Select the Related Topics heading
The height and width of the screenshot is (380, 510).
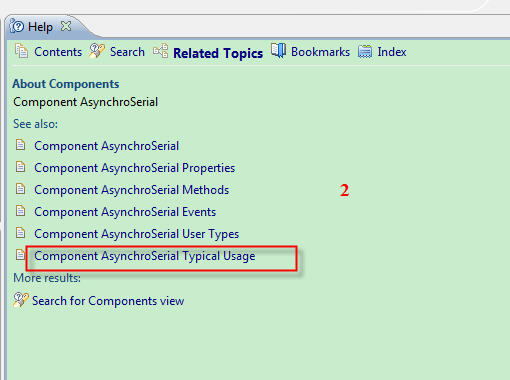pos(218,53)
